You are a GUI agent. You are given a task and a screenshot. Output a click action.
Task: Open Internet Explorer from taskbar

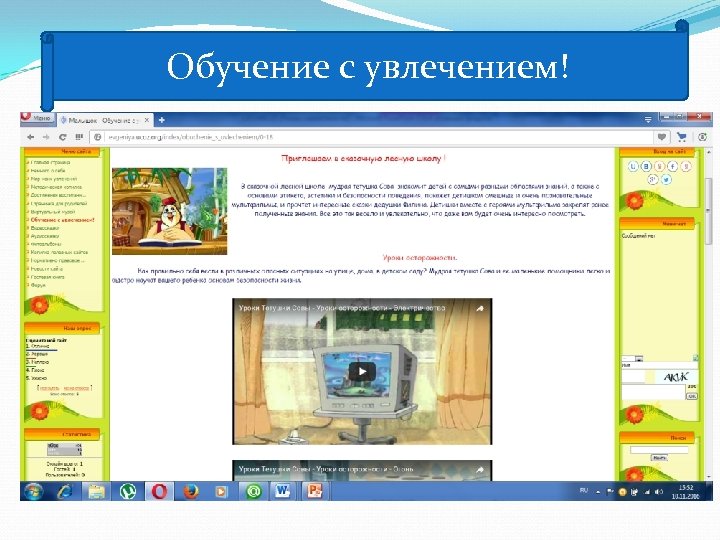65,491
